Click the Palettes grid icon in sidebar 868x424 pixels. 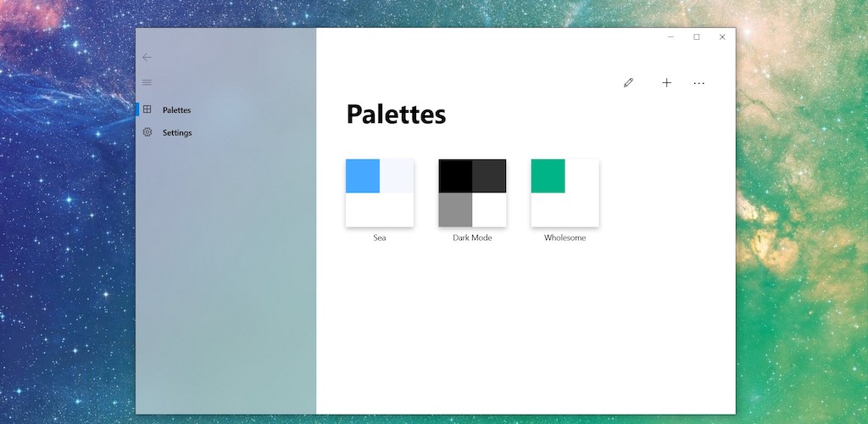click(147, 109)
